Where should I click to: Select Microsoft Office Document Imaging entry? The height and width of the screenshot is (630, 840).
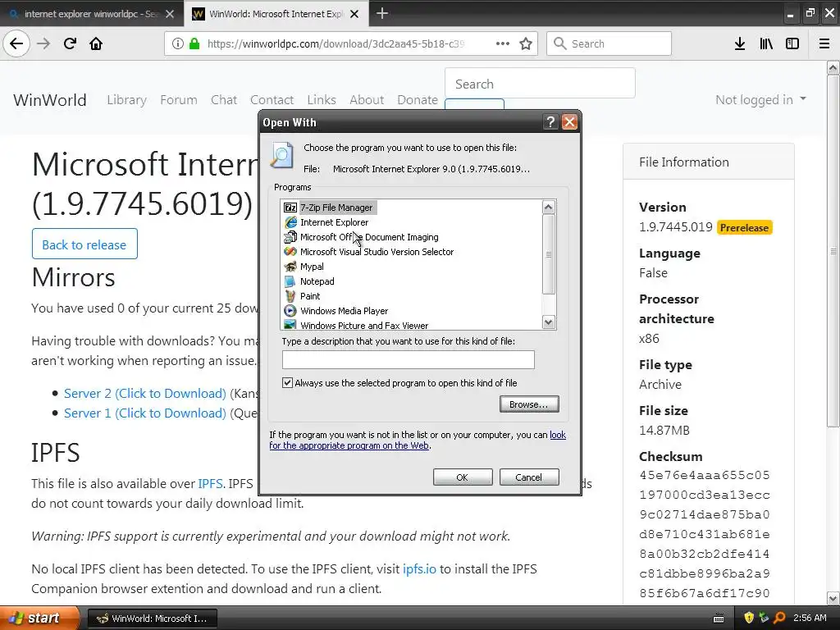[369, 237]
